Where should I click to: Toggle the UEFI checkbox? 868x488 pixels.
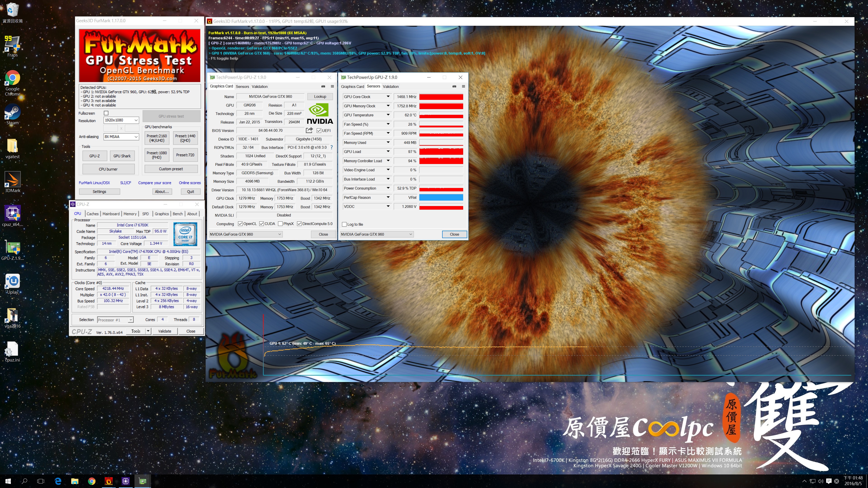coord(319,131)
